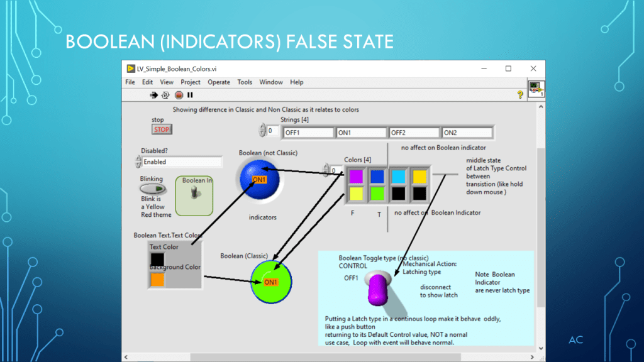
Task: Click the blue Boolean (not Classic) round LED
Action: coord(258,179)
